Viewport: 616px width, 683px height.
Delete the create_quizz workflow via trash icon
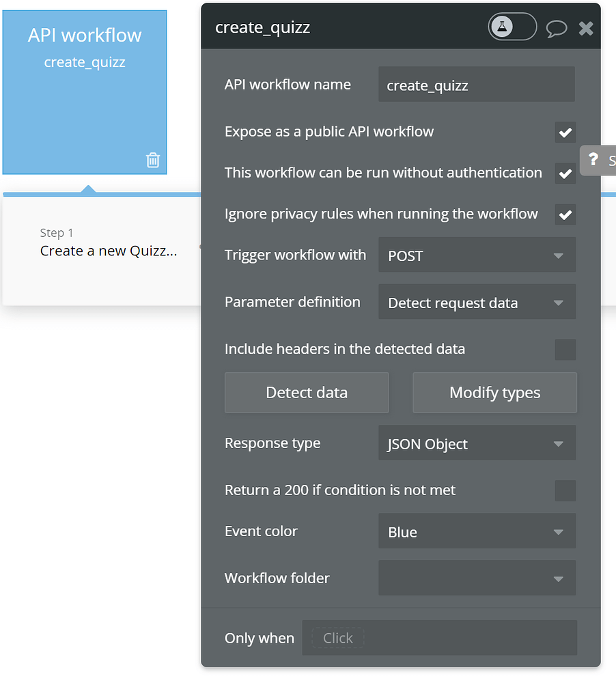pos(153,160)
